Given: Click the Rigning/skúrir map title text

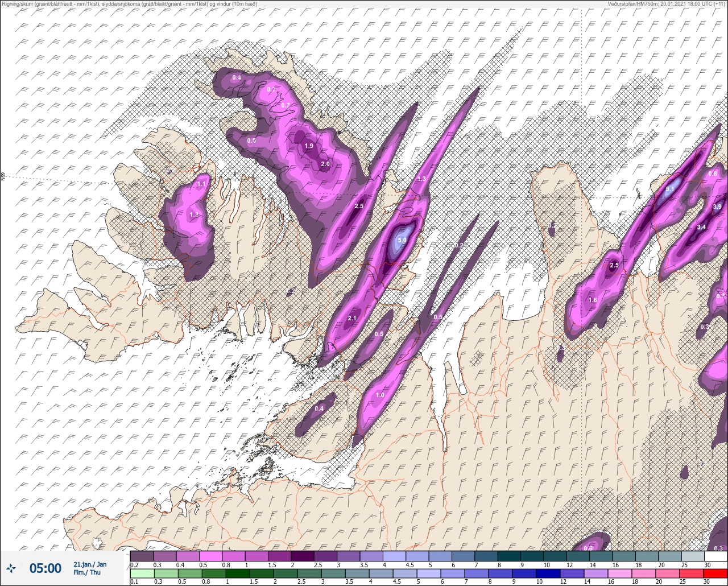Looking at the screenshot, I should 129,3.
